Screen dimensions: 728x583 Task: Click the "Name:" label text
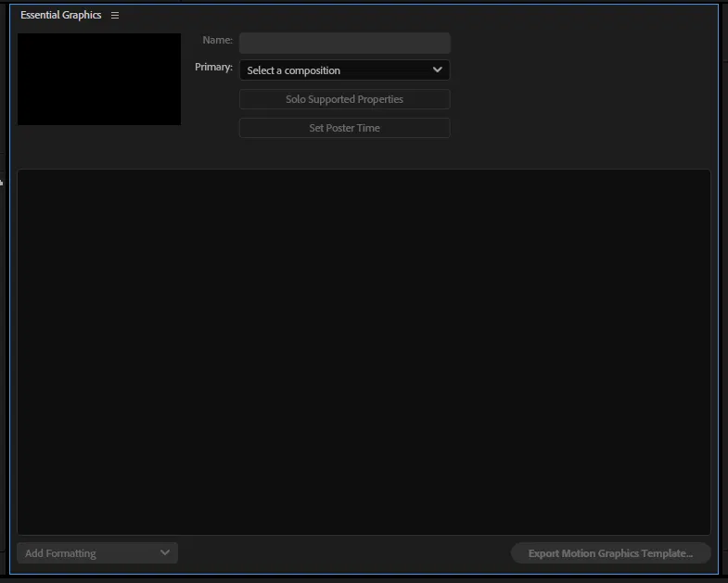[x=218, y=41]
